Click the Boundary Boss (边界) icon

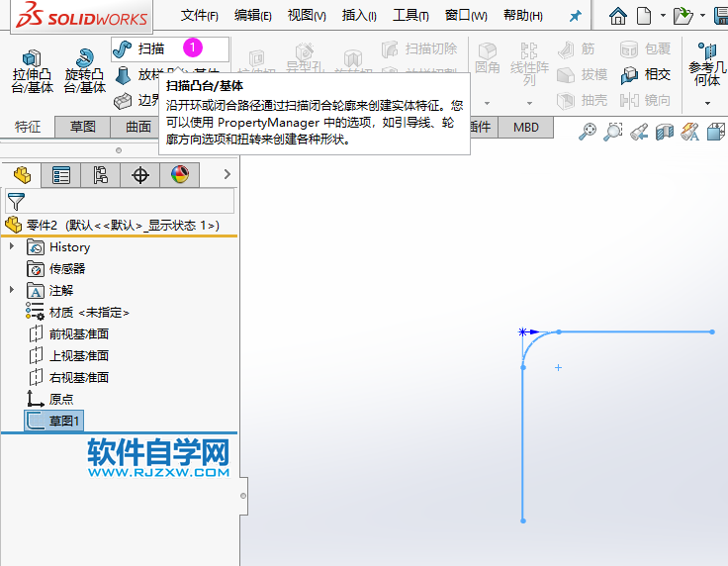[x=123, y=100]
